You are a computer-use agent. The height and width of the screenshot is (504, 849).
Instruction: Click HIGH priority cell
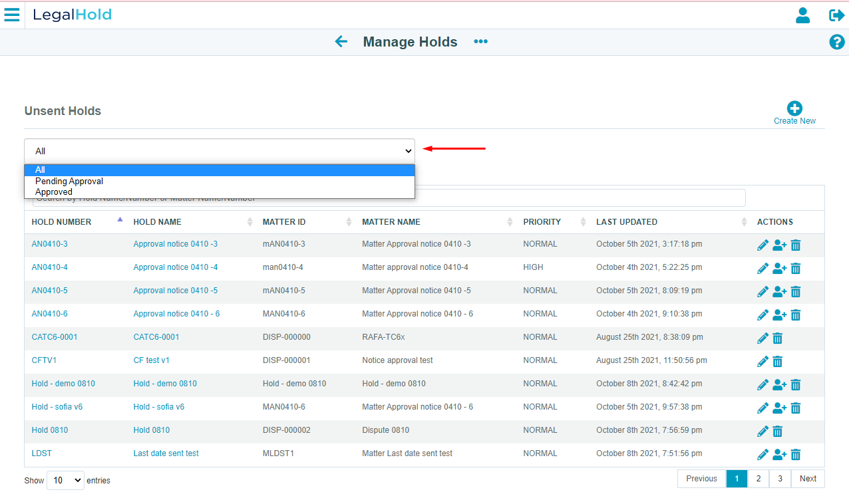[533, 267]
